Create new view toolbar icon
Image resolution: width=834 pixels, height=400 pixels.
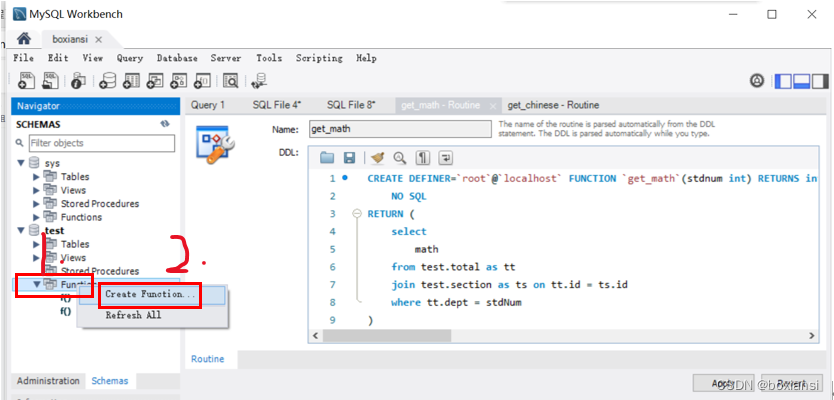coord(155,80)
